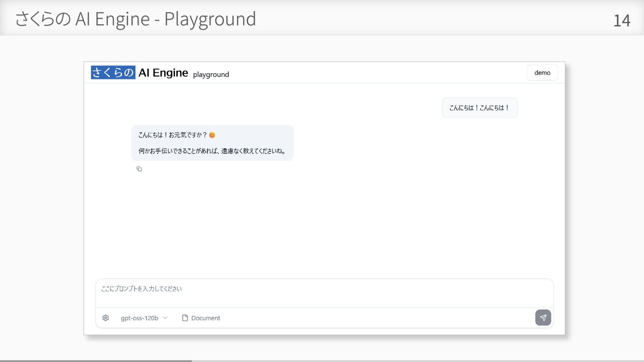Copy the assistant's reply using the copy icon
Screen dimensions: 644x362
point(139,169)
